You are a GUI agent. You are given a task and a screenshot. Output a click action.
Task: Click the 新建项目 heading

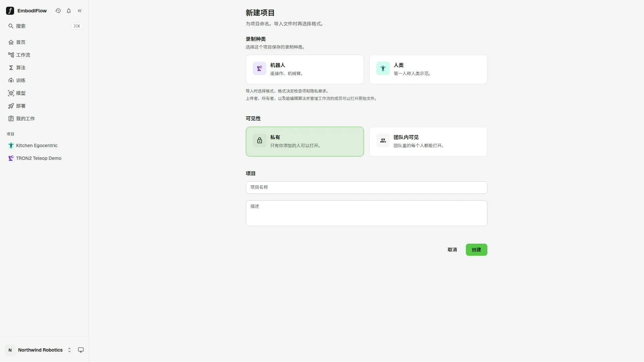pos(260,13)
